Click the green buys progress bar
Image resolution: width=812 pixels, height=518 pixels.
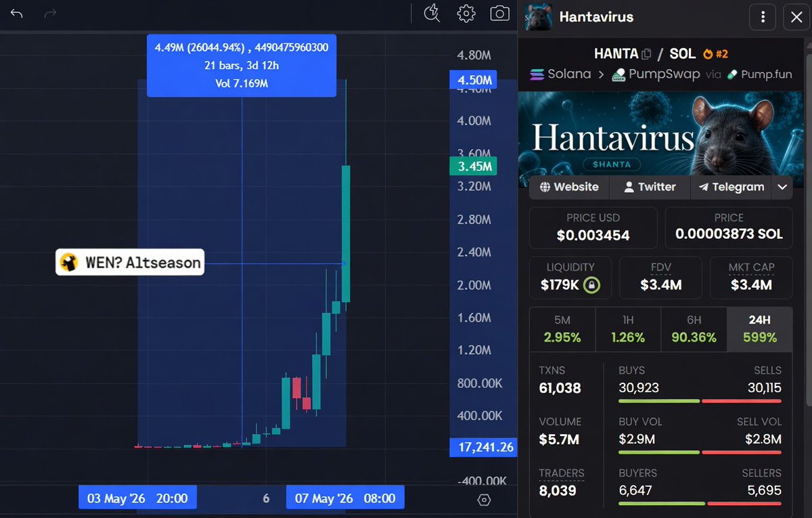tap(659, 401)
